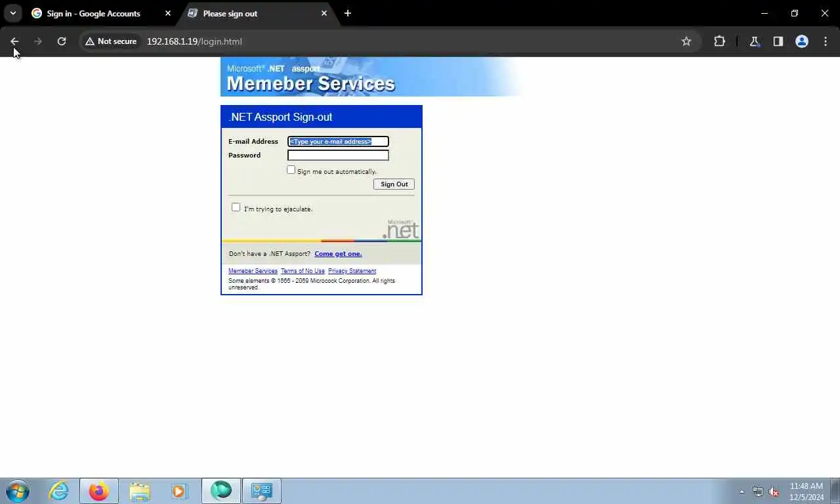Open the Memeber Services footer link
The image size is (840, 504).
253,271
